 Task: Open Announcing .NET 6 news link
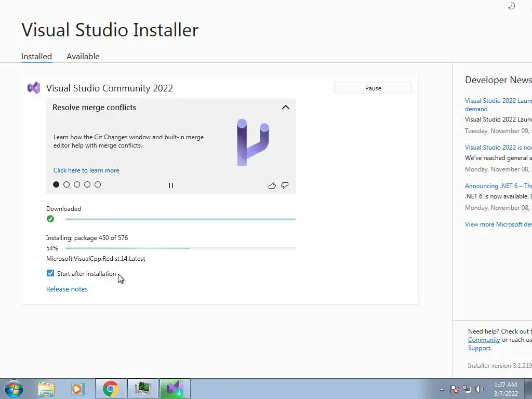coord(498,185)
